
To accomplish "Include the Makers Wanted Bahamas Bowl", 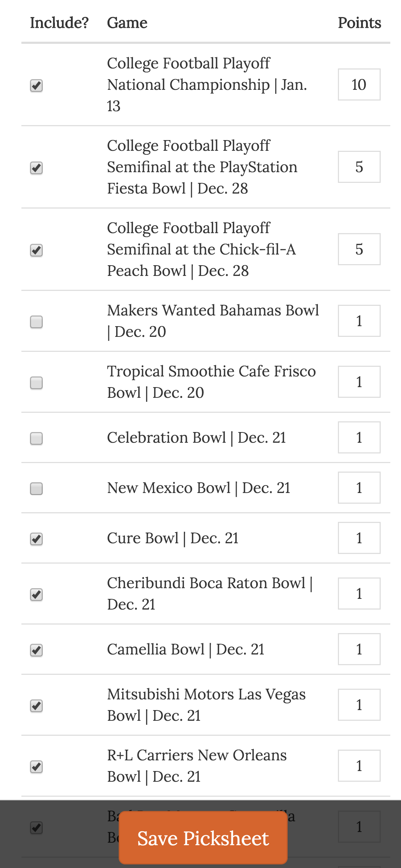I will point(36,322).
